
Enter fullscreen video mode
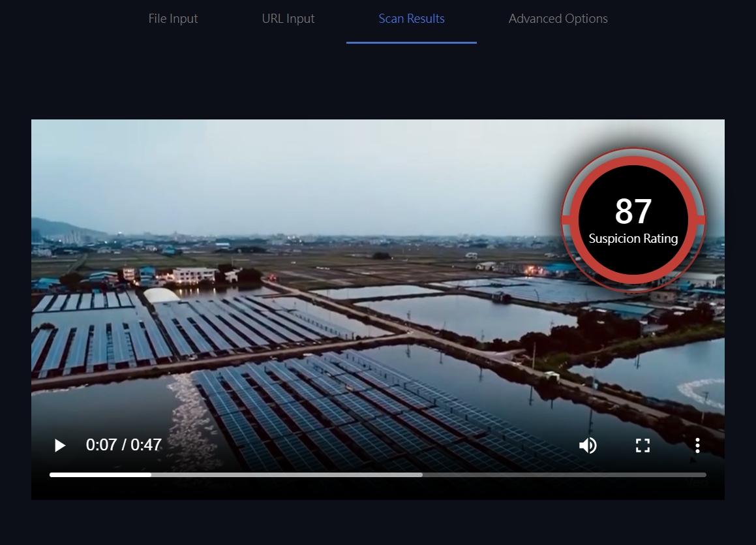pyautogui.click(x=643, y=446)
